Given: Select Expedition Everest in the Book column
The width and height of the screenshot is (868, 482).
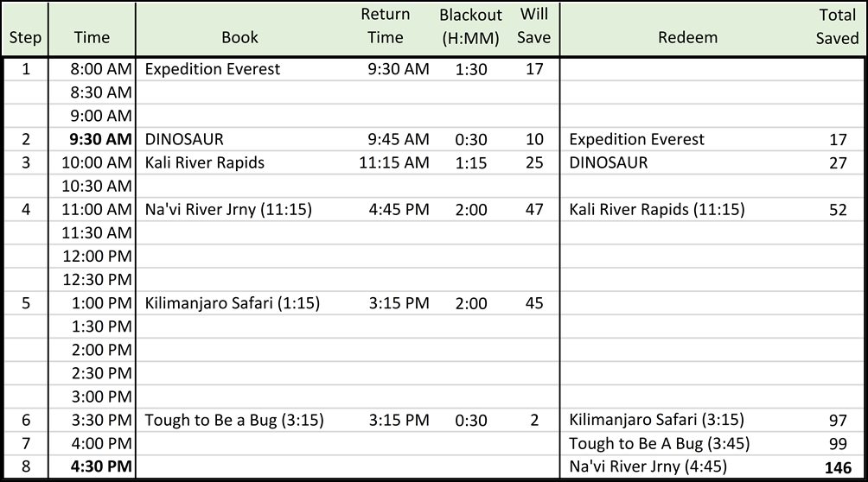Looking at the screenshot, I should tap(213, 69).
